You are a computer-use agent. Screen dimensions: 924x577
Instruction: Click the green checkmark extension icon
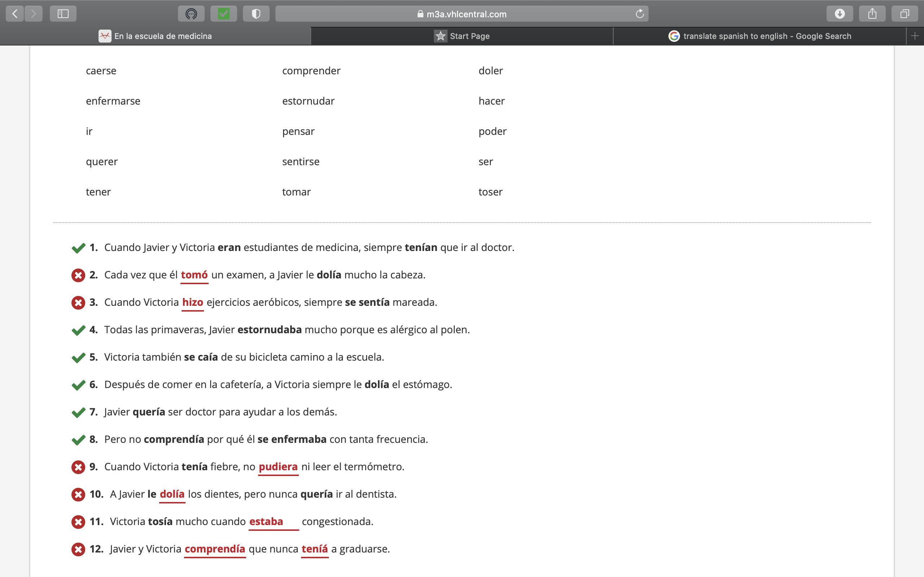pos(223,14)
